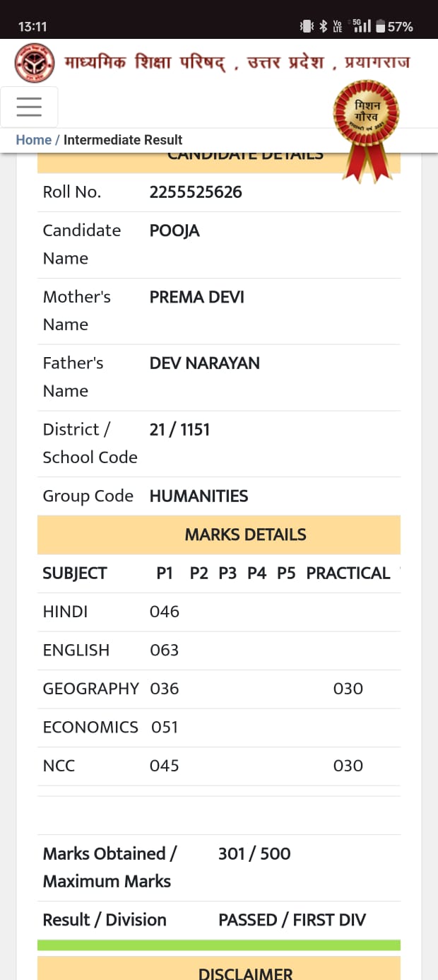
Task: Tap the Hindi board title header
Action: click(237, 62)
